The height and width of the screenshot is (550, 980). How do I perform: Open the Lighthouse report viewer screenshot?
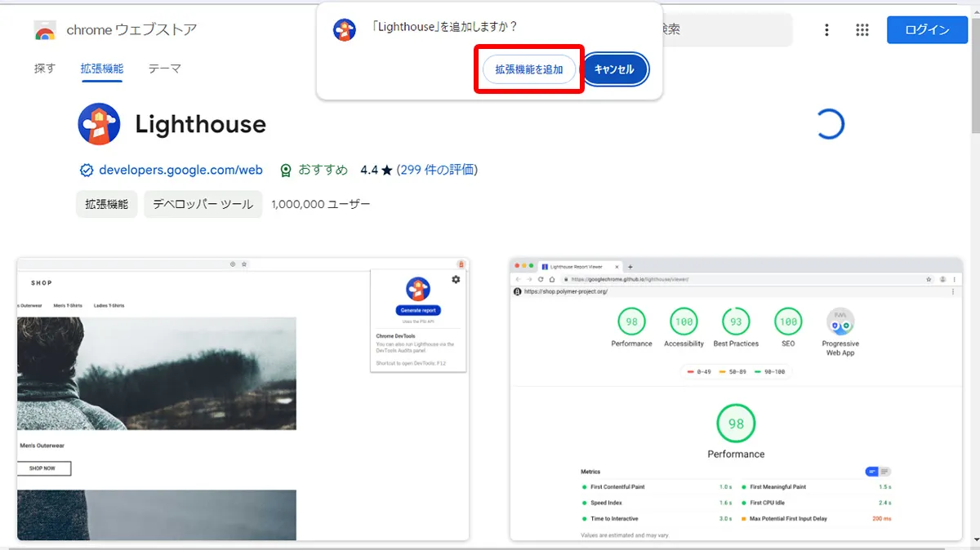[736, 400]
